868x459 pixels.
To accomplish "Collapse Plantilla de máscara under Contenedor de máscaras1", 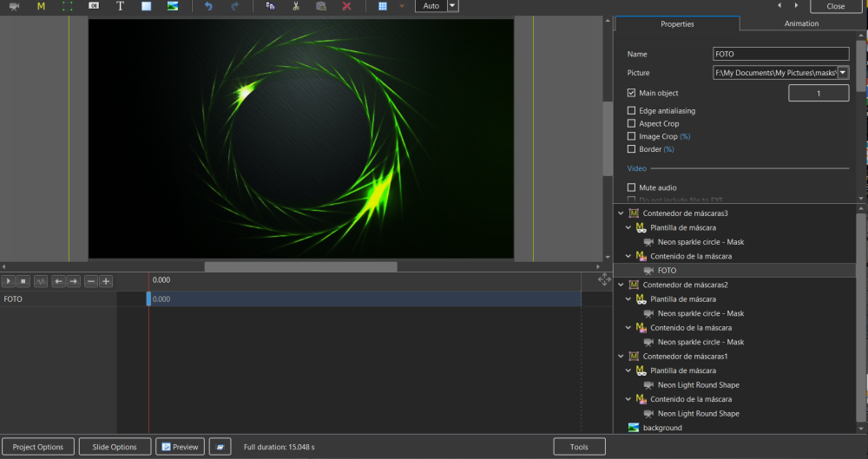I will (628, 370).
